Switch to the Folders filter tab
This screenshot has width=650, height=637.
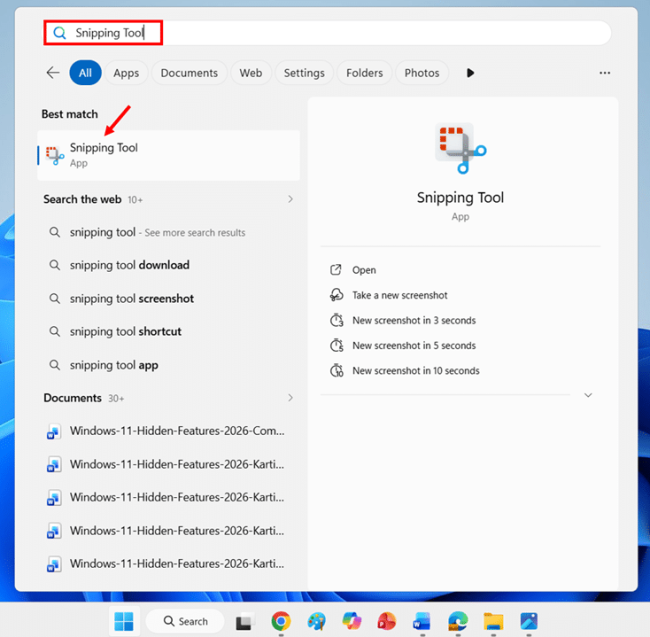point(364,73)
